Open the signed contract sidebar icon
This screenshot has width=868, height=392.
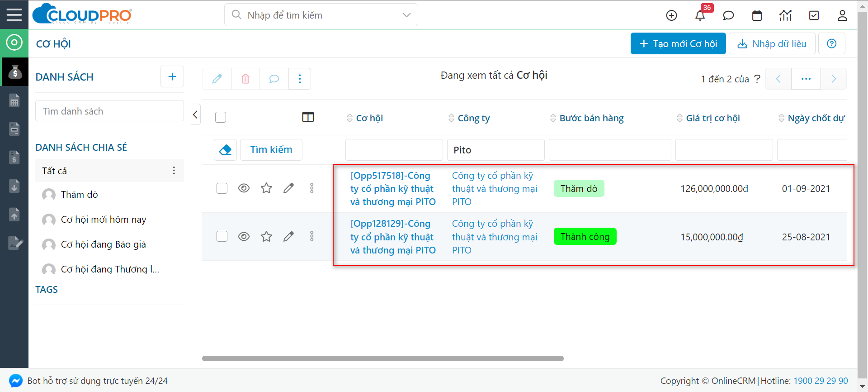coord(15,243)
